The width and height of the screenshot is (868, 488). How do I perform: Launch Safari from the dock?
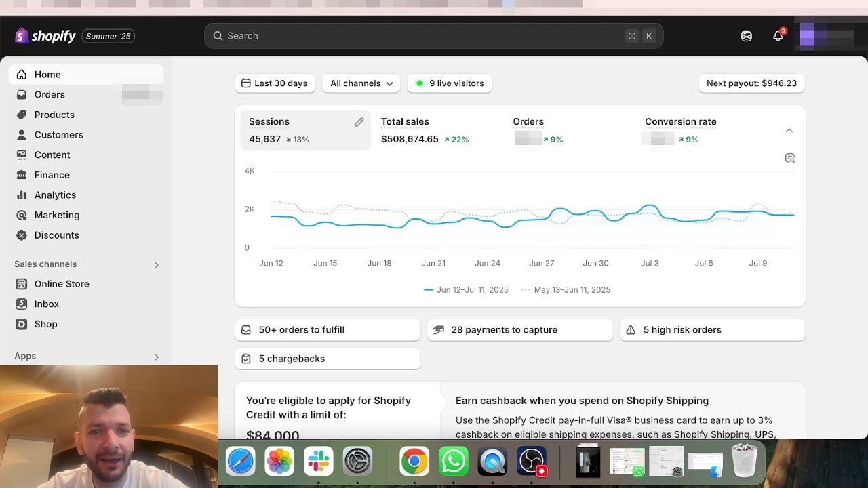241,462
